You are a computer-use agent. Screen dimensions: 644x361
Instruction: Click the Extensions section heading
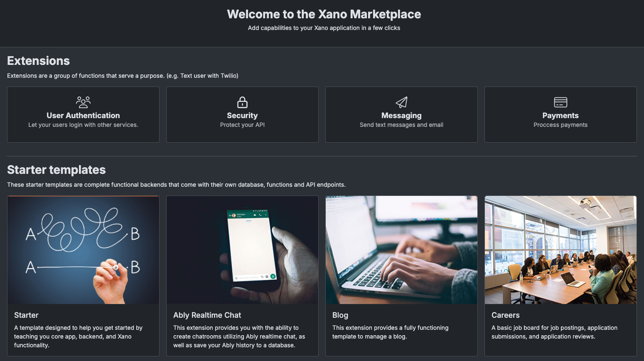coord(38,61)
